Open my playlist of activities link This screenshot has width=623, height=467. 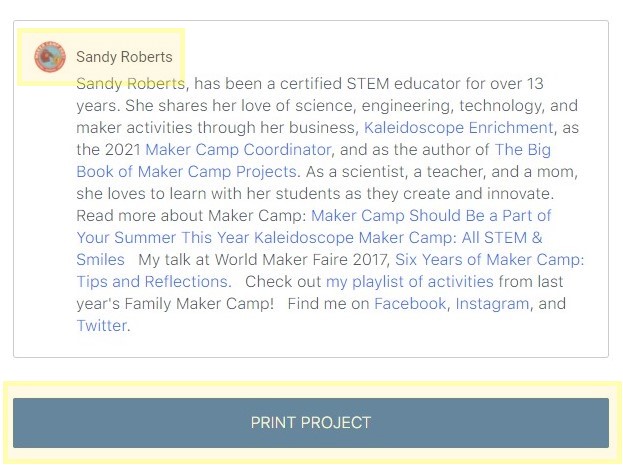point(410,282)
